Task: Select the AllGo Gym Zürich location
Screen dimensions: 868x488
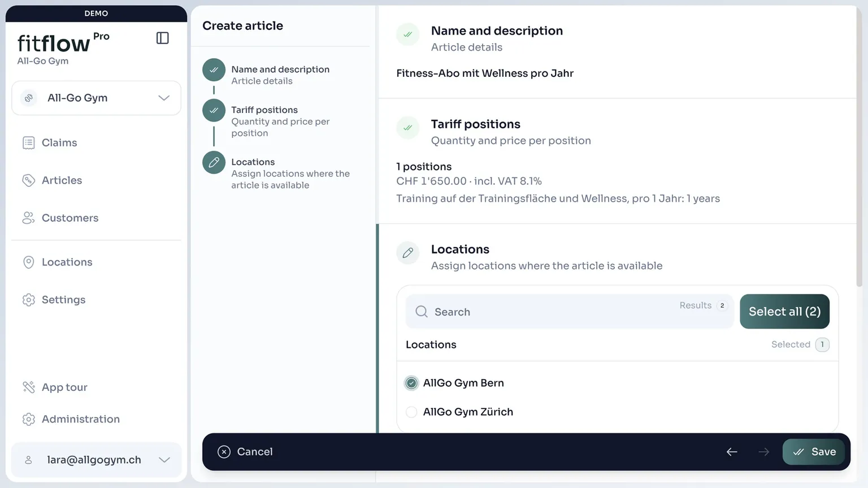Action: [x=411, y=412]
